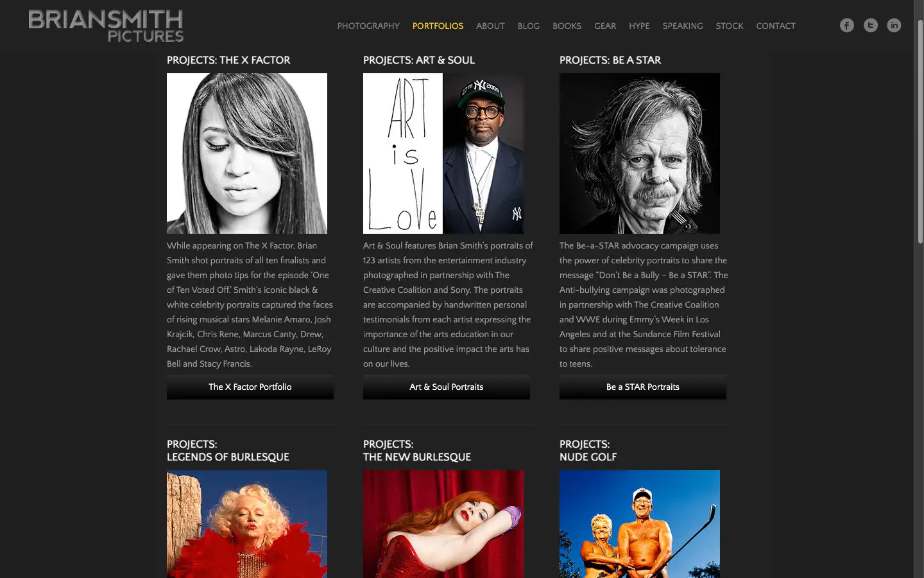Viewport: 924px width, 578px height.
Task: Open the Photography menu item
Action: [368, 26]
